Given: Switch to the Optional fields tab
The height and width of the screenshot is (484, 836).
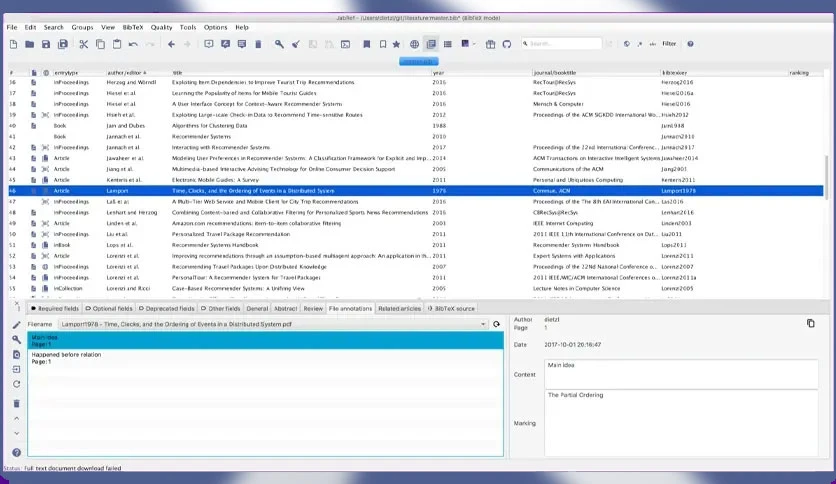Looking at the screenshot, I should (109, 309).
